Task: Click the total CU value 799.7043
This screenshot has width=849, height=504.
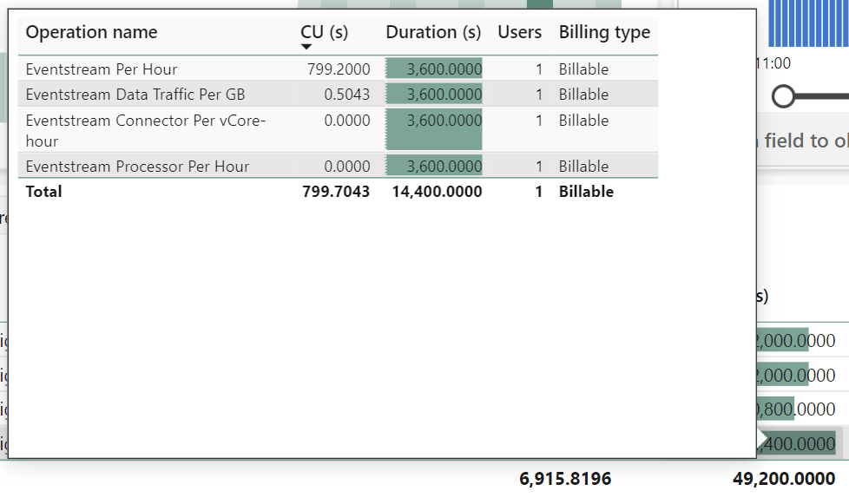Action: pos(335,192)
